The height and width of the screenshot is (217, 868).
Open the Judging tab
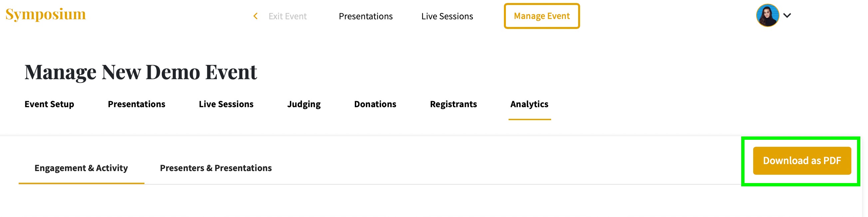(x=304, y=104)
